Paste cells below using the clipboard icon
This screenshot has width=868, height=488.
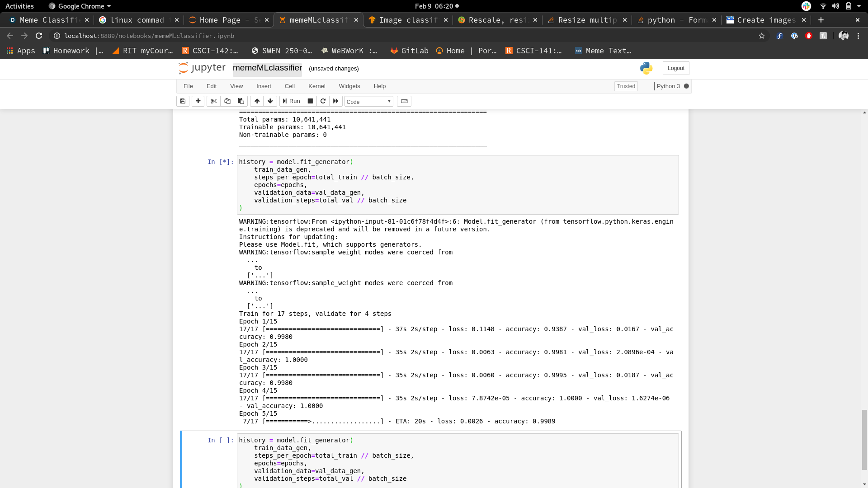pos(241,101)
